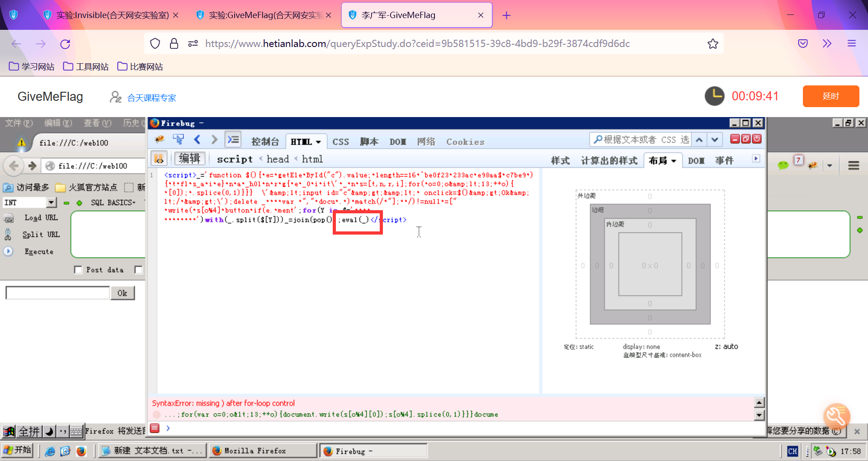Viewport: 868px width, 461px height.
Task: Click the CH language indicator in tray
Action: click(x=793, y=451)
